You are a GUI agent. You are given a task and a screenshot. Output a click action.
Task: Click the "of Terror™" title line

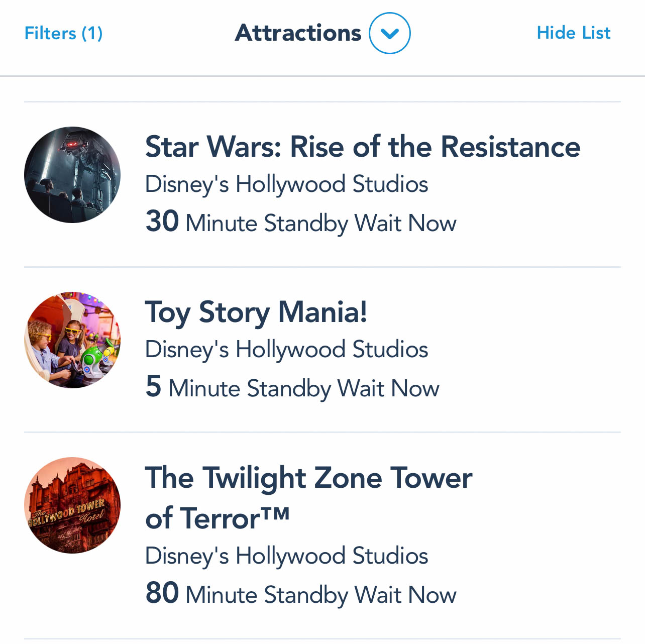217,518
